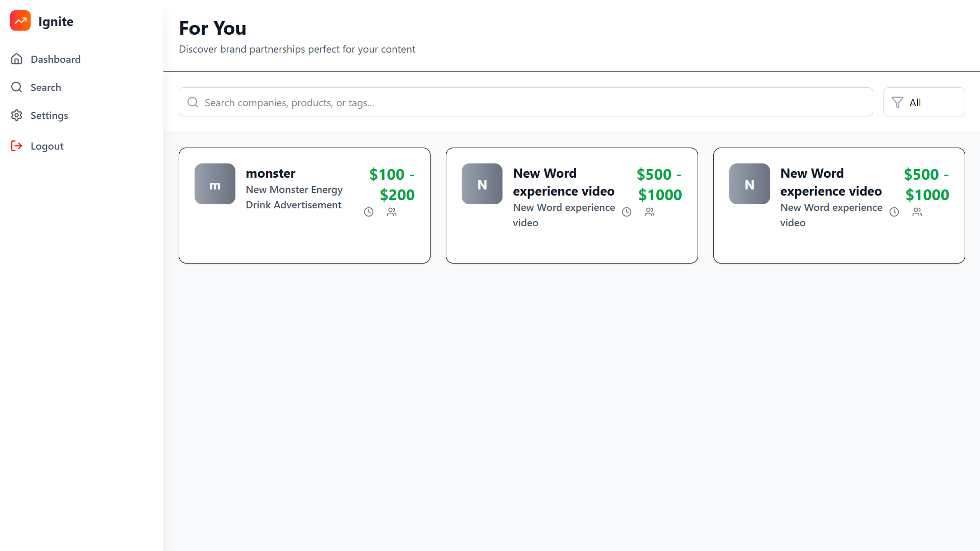This screenshot has width=980, height=551.
Task: Focus the search companies input field
Action: (526, 102)
